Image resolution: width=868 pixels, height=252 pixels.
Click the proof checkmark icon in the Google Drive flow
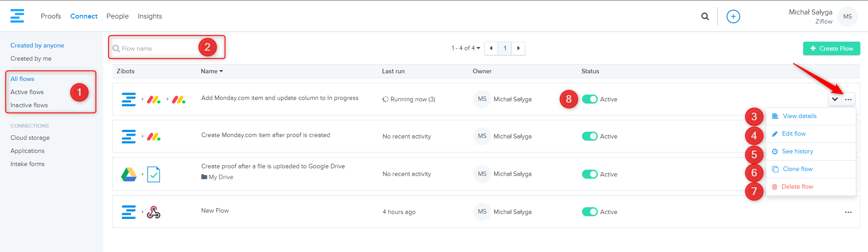(154, 174)
